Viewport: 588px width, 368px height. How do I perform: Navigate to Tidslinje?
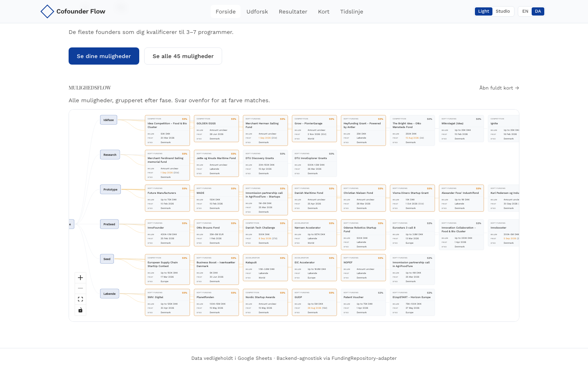coord(352,11)
